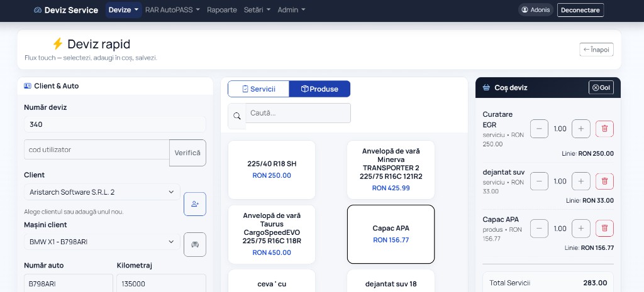This screenshot has height=292, width=644.
Task: Switch to the Servicii tab
Action: click(258, 89)
